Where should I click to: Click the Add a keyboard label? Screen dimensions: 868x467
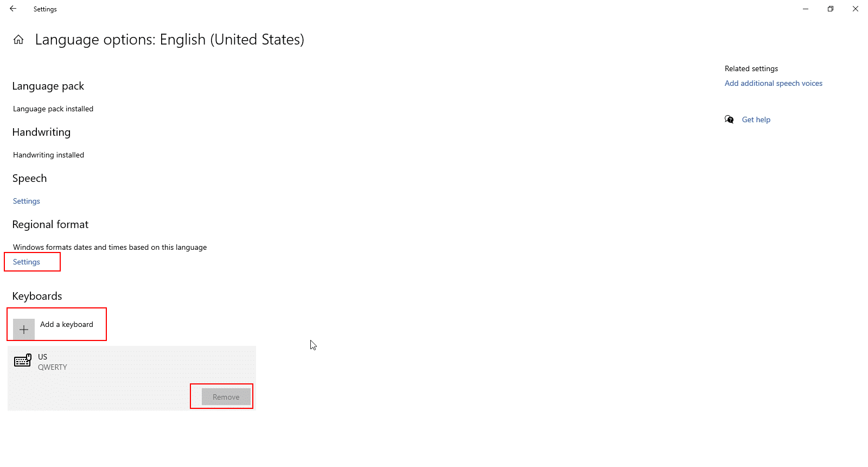coord(67,324)
